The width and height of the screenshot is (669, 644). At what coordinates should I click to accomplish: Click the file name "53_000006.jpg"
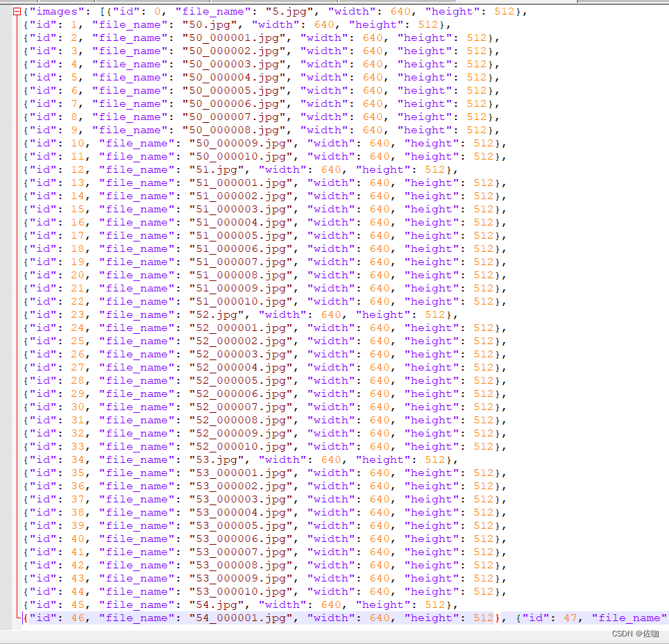240,539
